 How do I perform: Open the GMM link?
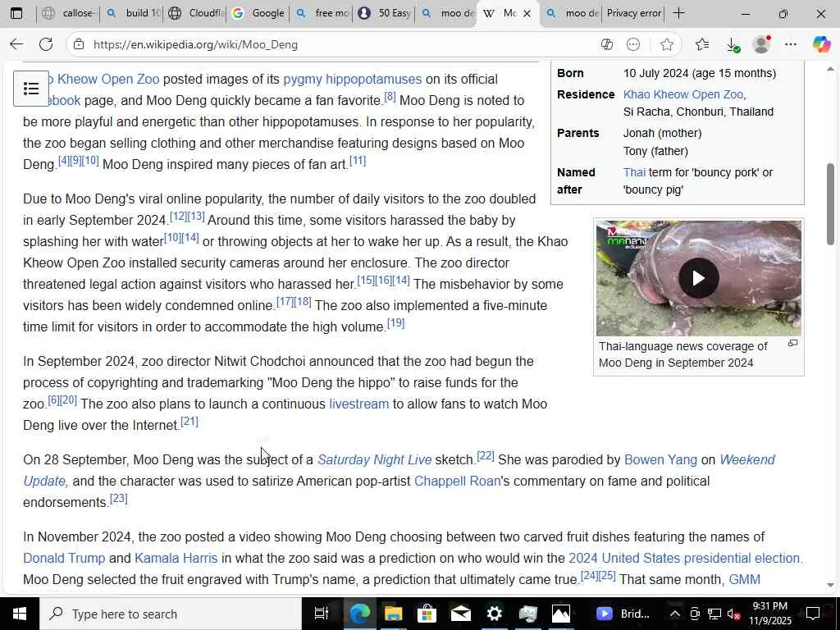tap(744, 580)
